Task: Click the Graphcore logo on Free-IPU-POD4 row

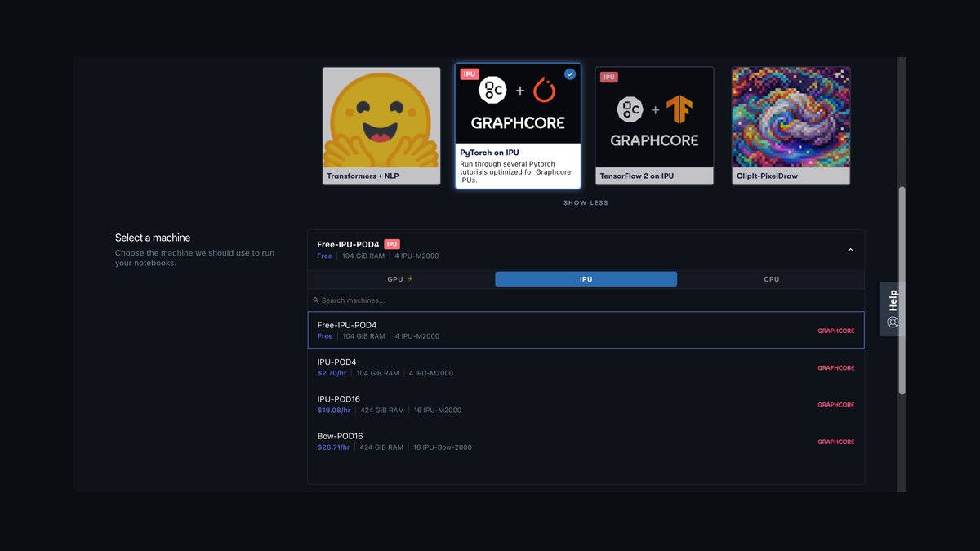Action: click(x=836, y=331)
